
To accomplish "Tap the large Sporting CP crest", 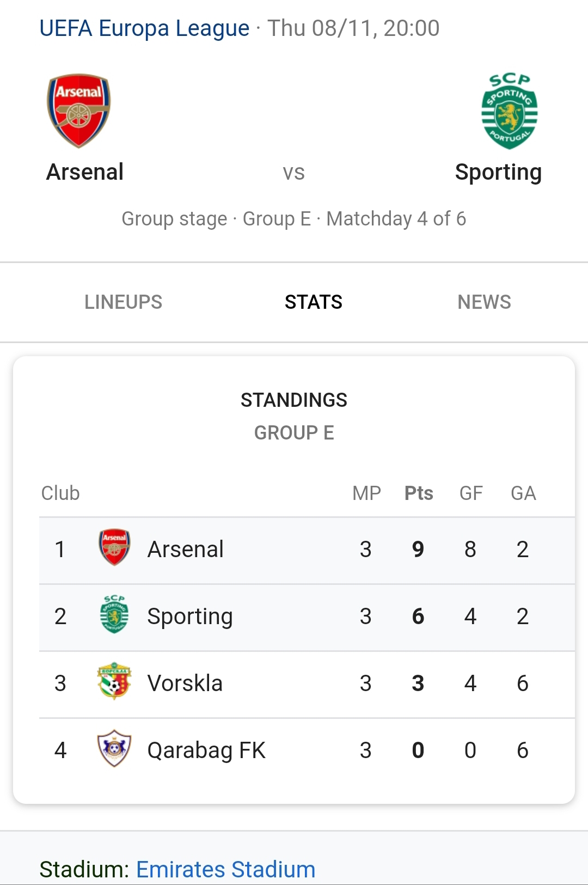I will 509,111.
